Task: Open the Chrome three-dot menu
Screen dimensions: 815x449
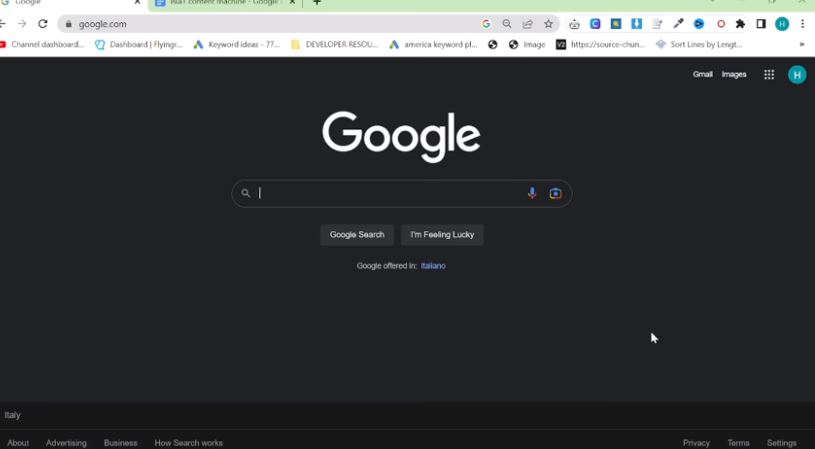Action: (x=803, y=24)
